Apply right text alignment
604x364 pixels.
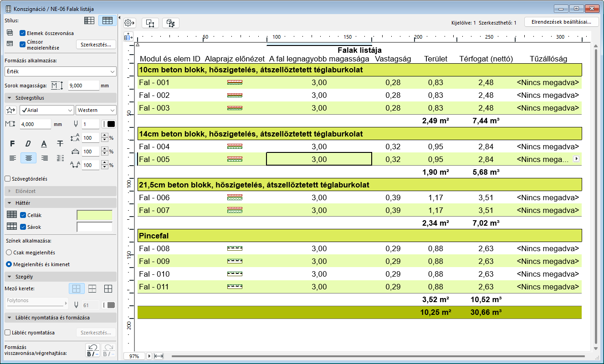[44, 158]
